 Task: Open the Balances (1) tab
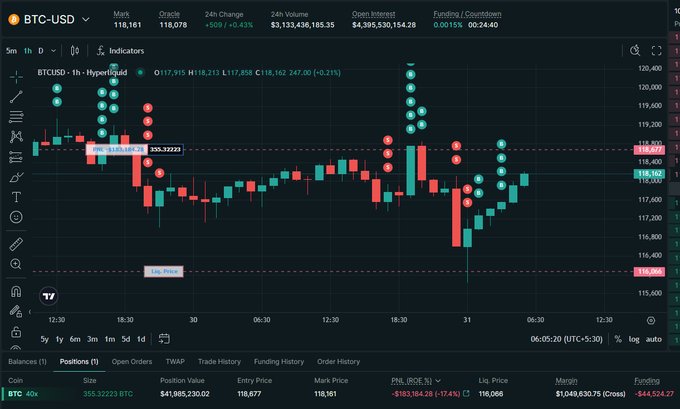point(27,362)
